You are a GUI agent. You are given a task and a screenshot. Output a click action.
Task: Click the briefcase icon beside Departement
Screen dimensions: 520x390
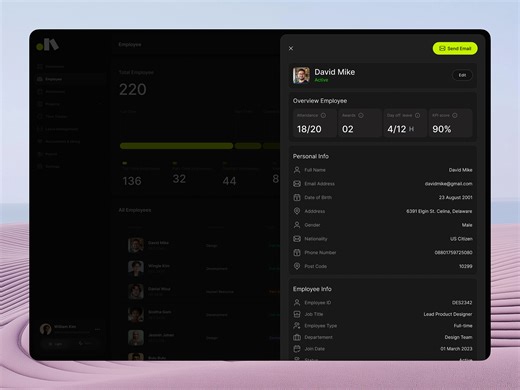(x=297, y=337)
